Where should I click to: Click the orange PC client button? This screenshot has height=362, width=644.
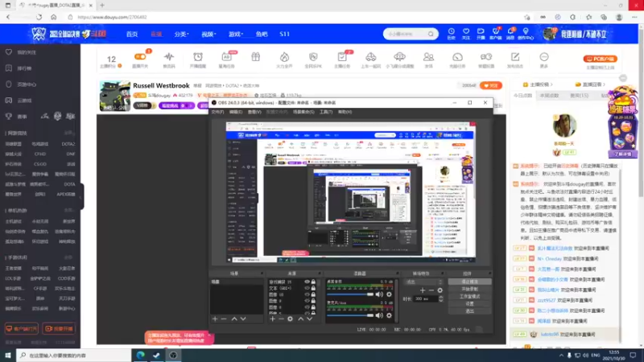[x=600, y=59]
